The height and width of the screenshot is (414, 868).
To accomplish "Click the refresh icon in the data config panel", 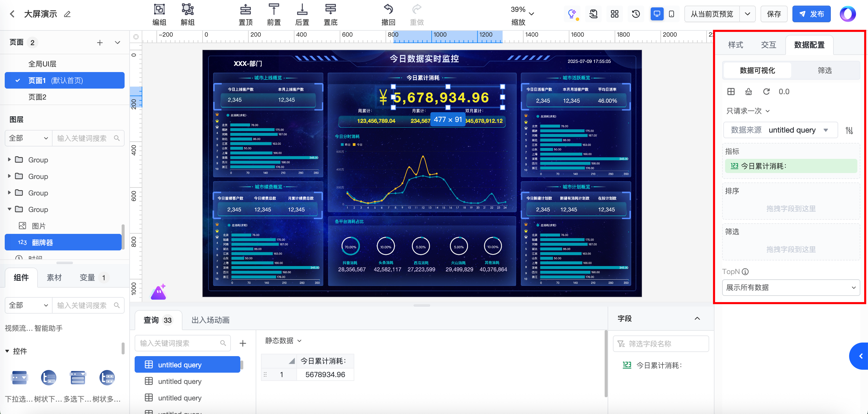I will tap(766, 92).
